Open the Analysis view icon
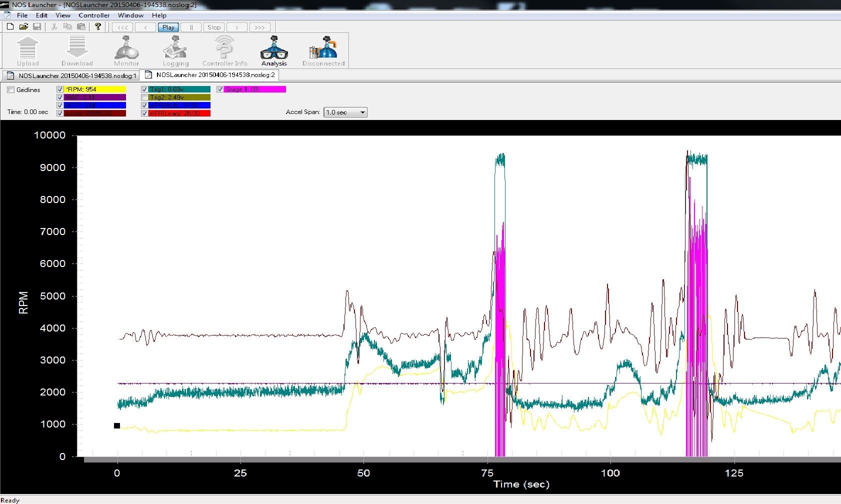841x504 pixels. [274, 48]
